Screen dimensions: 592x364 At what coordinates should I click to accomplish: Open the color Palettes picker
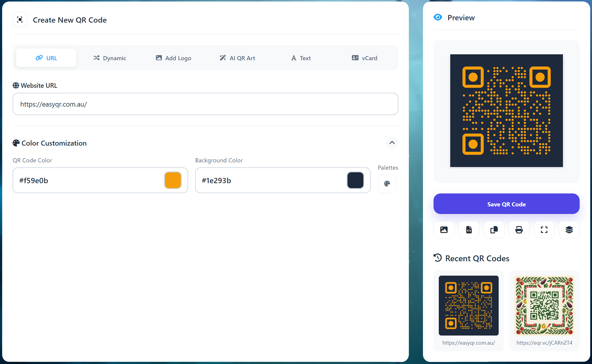point(387,184)
